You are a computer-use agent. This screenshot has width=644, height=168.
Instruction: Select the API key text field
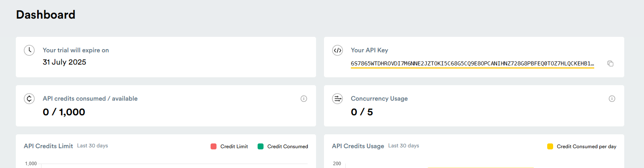[x=472, y=63]
